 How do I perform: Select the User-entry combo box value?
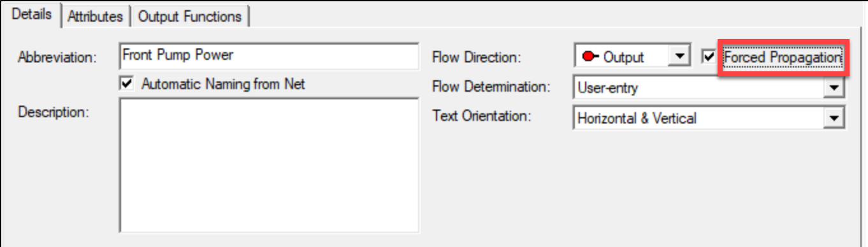(698, 88)
